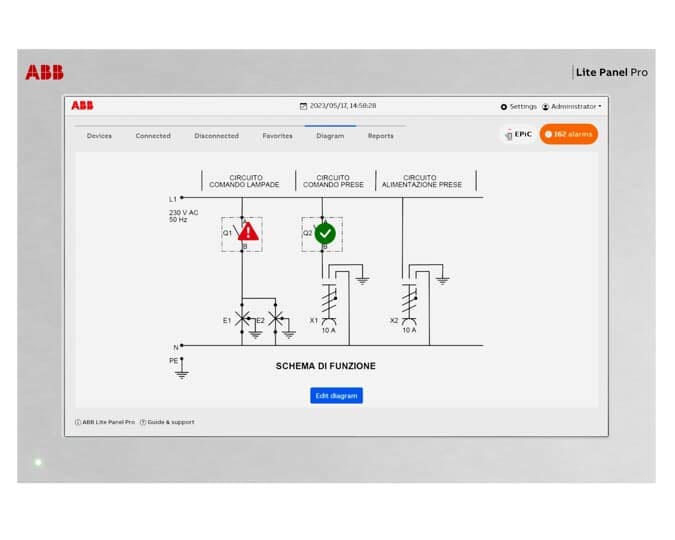The width and height of the screenshot is (675, 540).
Task: Click the X1 socket symbol
Action: coord(329,304)
